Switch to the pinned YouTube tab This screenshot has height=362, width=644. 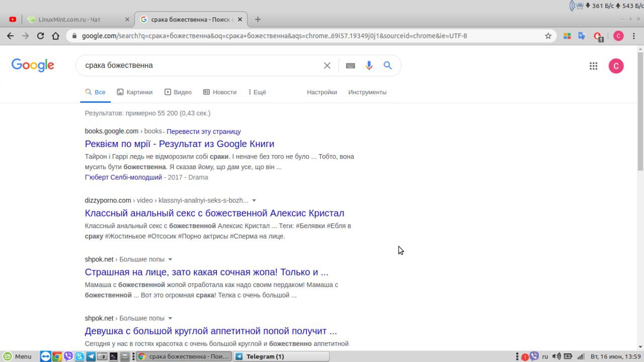(13, 20)
